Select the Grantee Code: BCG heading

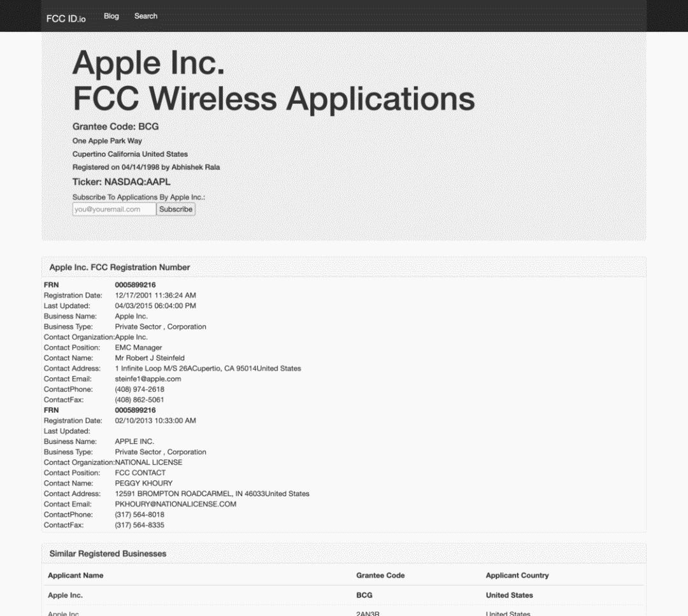115,126
